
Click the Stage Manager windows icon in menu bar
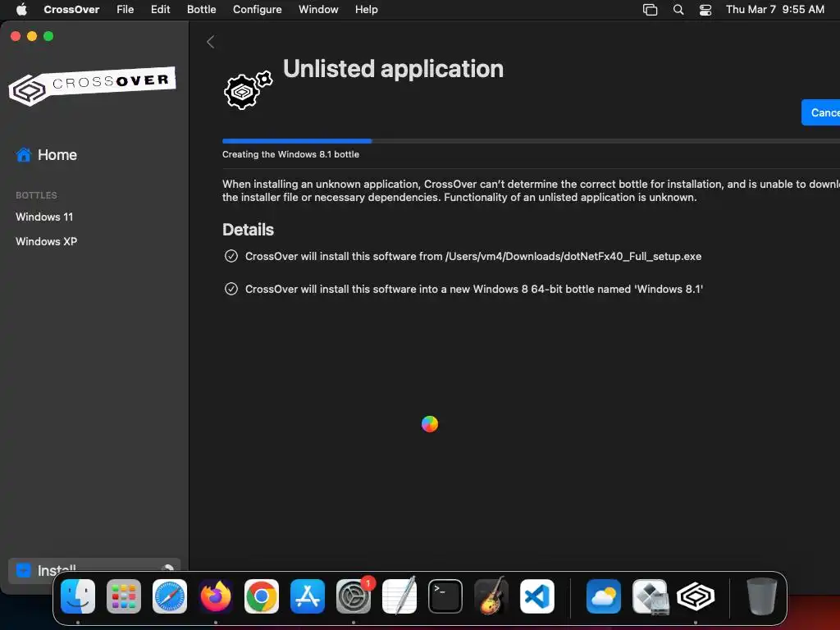tap(650, 10)
